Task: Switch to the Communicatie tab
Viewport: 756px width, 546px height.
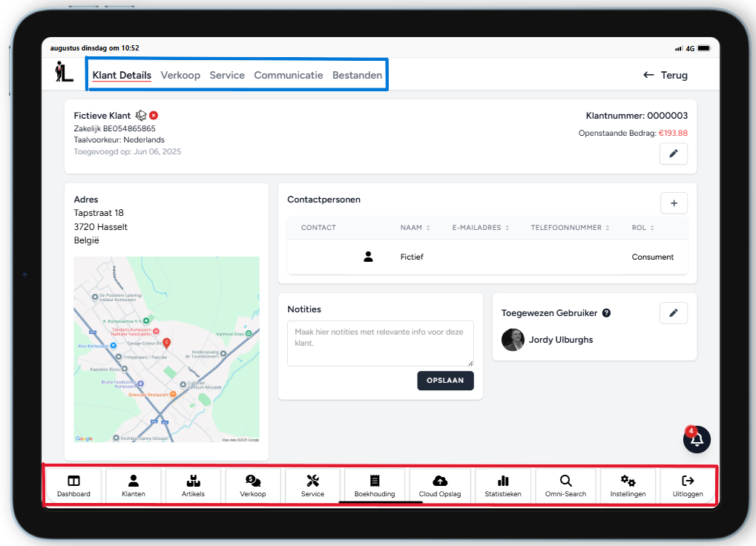Action: point(288,75)
